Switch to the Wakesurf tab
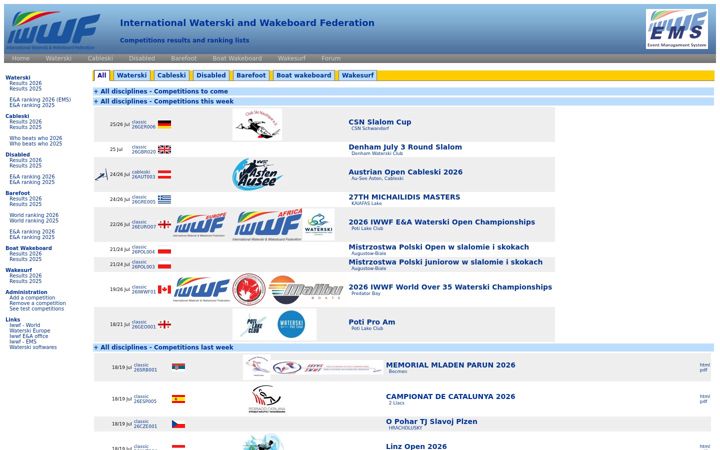Image resolution: width=720 pixels, height=450 pixels. [358, 75]
